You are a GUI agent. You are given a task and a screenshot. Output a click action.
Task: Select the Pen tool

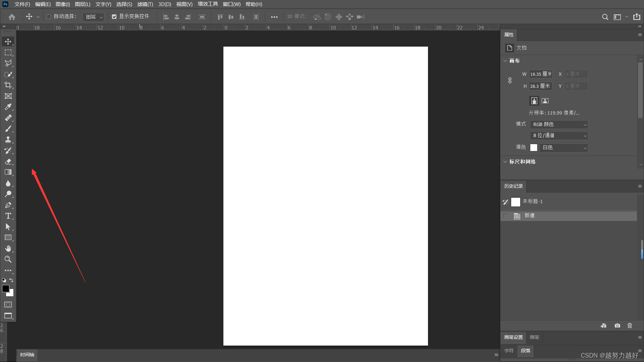pos(8,205)
